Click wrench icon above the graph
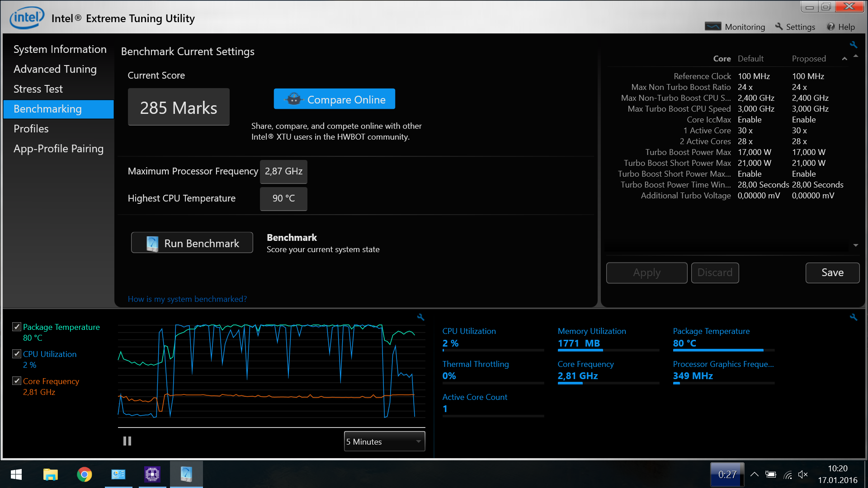This screenshot has width=868, height=488. (420, 317)
